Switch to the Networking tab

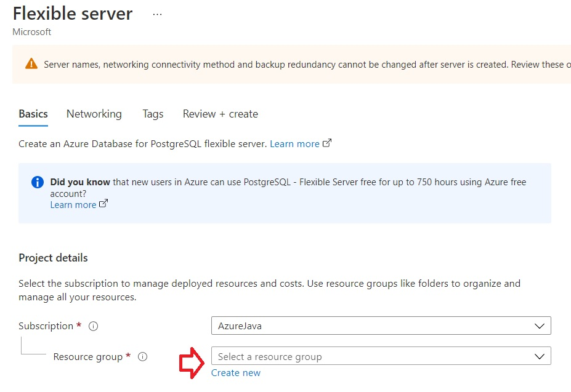point(94,114)
